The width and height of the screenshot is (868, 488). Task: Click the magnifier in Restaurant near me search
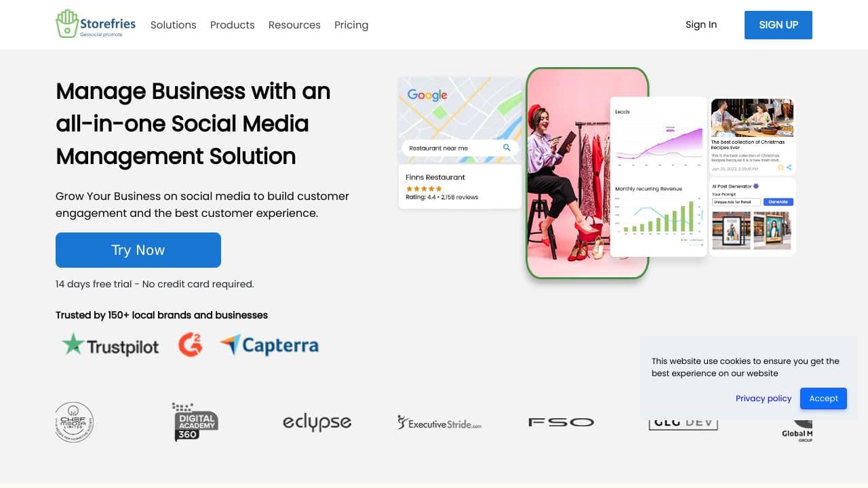click(507, 148)
